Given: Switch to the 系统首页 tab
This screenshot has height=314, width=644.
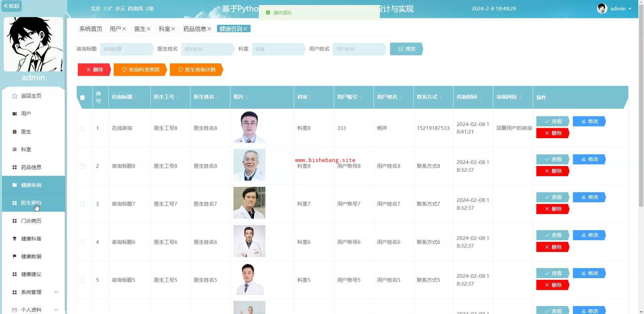Looking at the screenshot, I should pyautogui.click(x=91, y=29).
